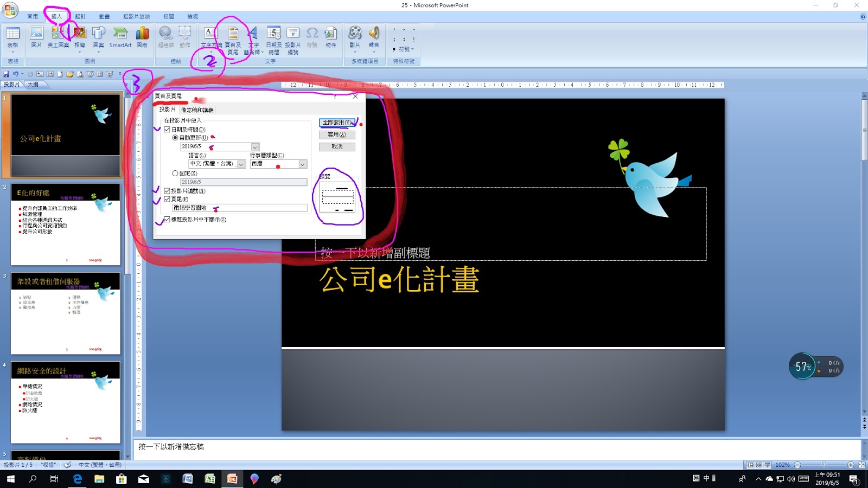Click the Office button orb
The width and height of the screenshot is (868, 488).
tap(10, 10)
